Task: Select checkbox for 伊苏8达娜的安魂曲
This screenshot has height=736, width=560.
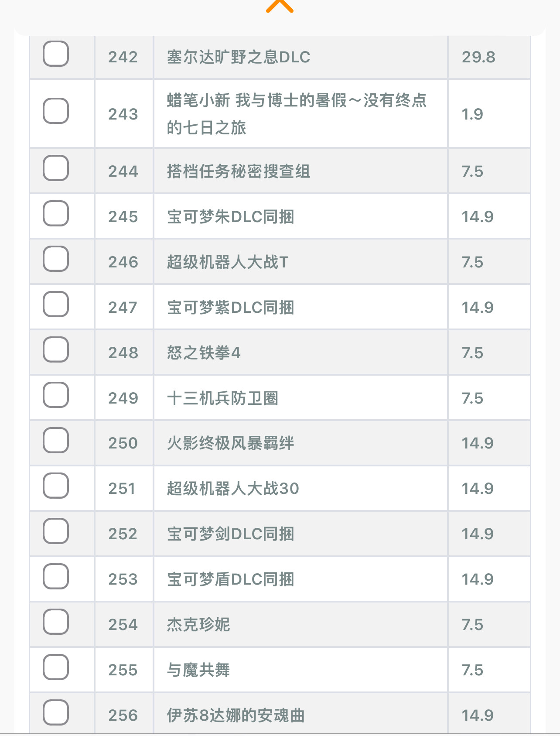Action: click(56, 712)
